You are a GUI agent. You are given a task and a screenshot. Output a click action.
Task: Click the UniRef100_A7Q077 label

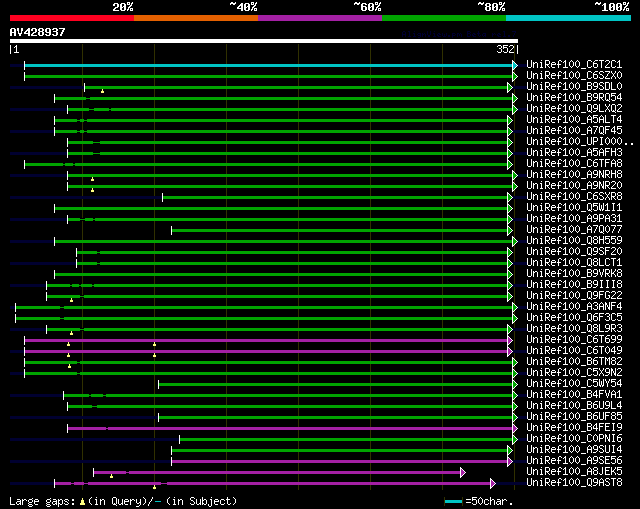point(574,230)
